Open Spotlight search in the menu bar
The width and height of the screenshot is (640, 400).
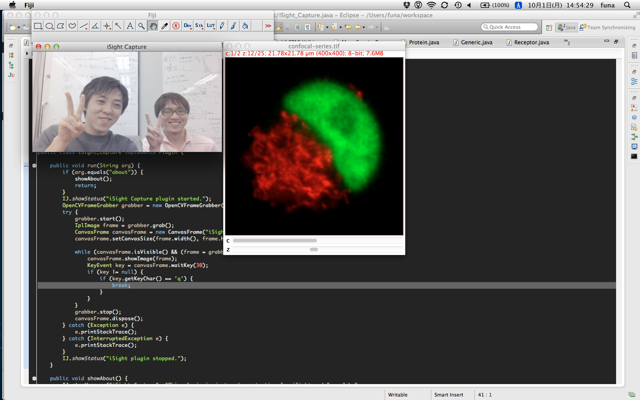pos(627,5)
